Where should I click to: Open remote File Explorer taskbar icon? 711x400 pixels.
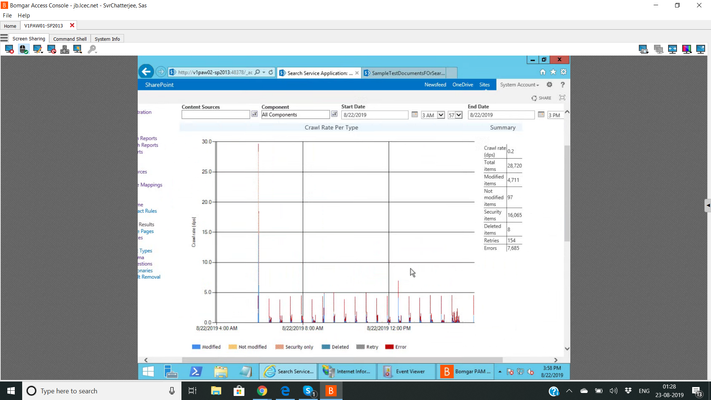(x=221, y=371)
